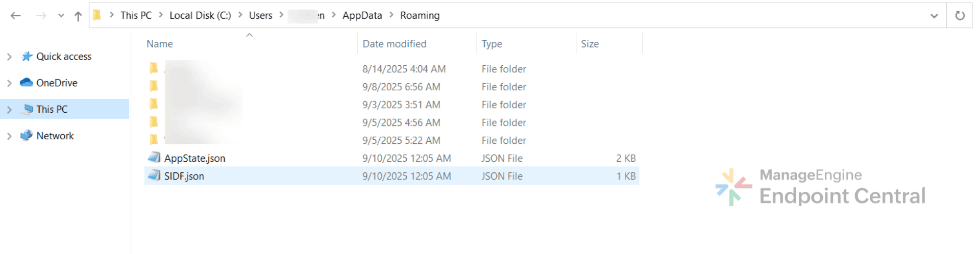The image size is (980, 254).
Task: Expand the Quick access tree node
Action: pyautogui.click(x=9, y=57)
